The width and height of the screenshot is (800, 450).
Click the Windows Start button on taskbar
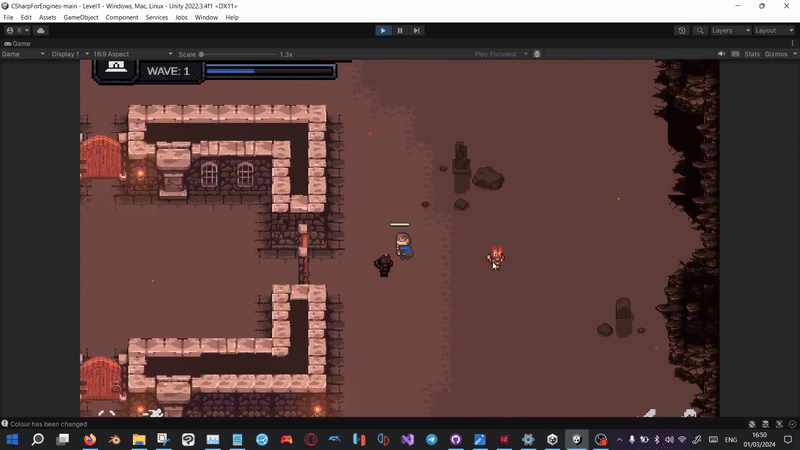[x=13, y=439]
